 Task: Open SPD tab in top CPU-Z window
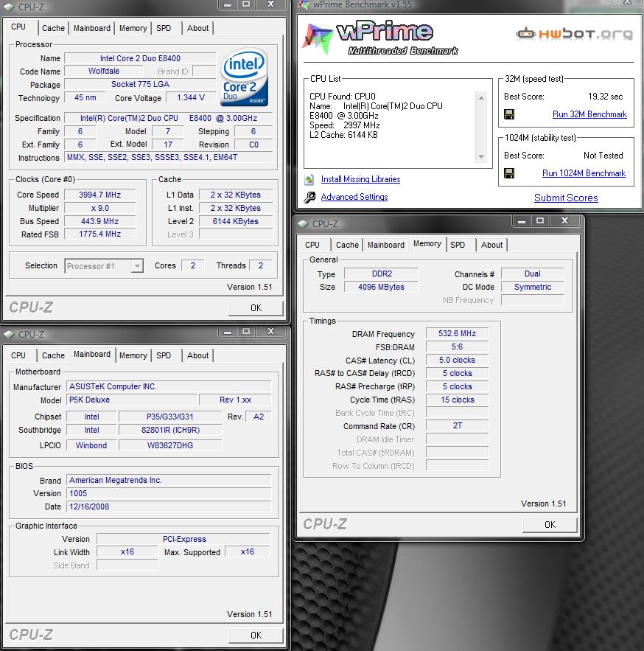(164, 28)
